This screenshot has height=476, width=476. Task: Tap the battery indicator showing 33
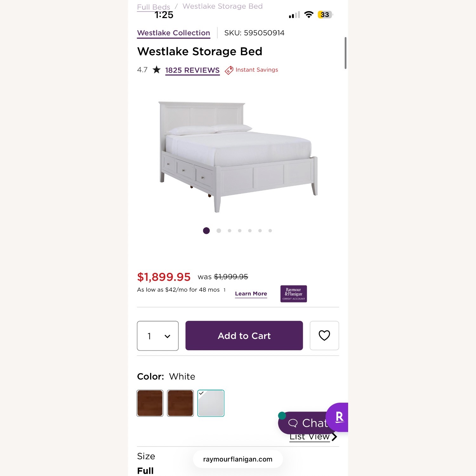point(324,15)
